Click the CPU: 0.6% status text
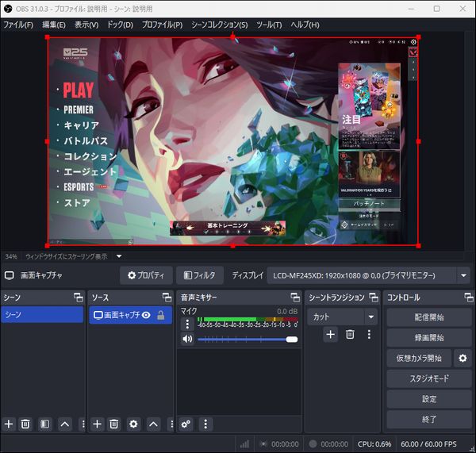 pyautogui.click(x=374, y=444)
